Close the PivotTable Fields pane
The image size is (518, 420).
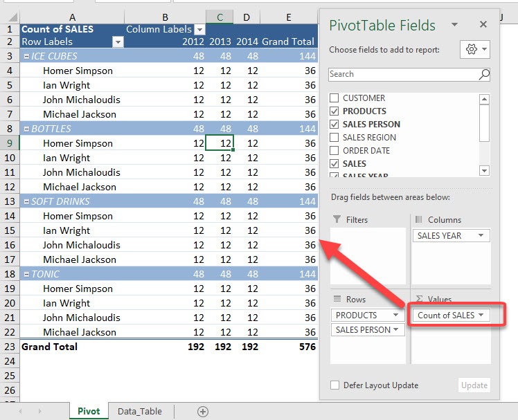(483, 24)
